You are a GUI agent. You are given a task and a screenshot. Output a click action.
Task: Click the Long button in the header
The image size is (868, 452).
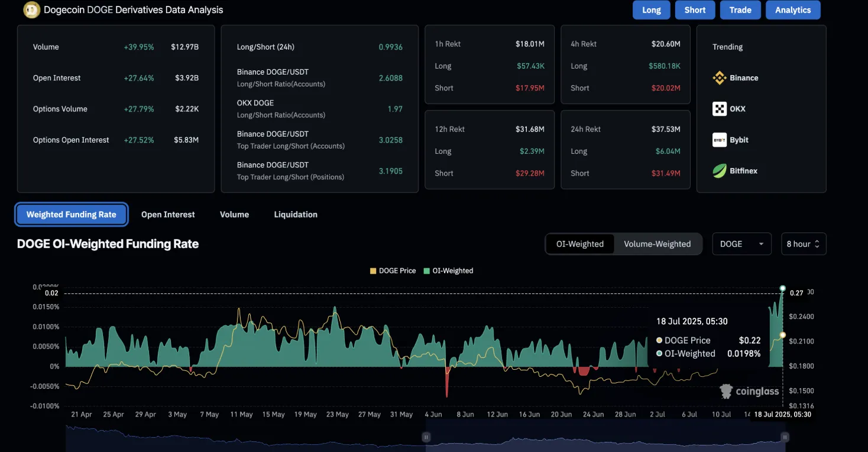pyautogui.click(x=651, y=9)
